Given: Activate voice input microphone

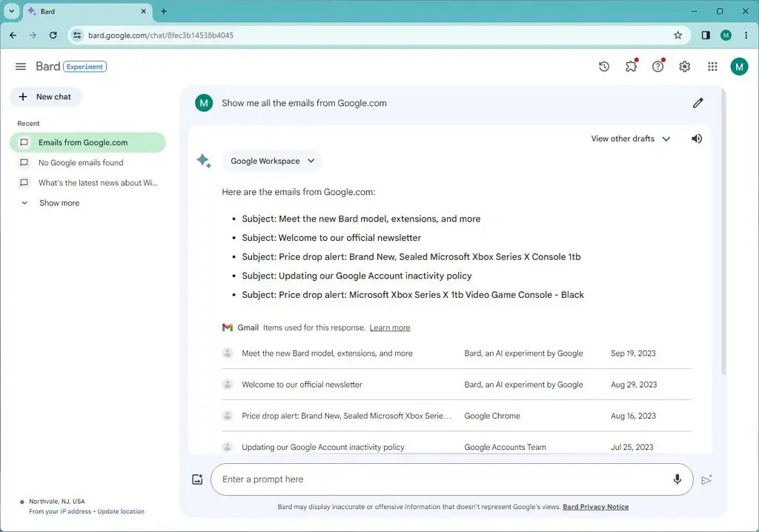Looking at the screenshot, I should 677,479.
